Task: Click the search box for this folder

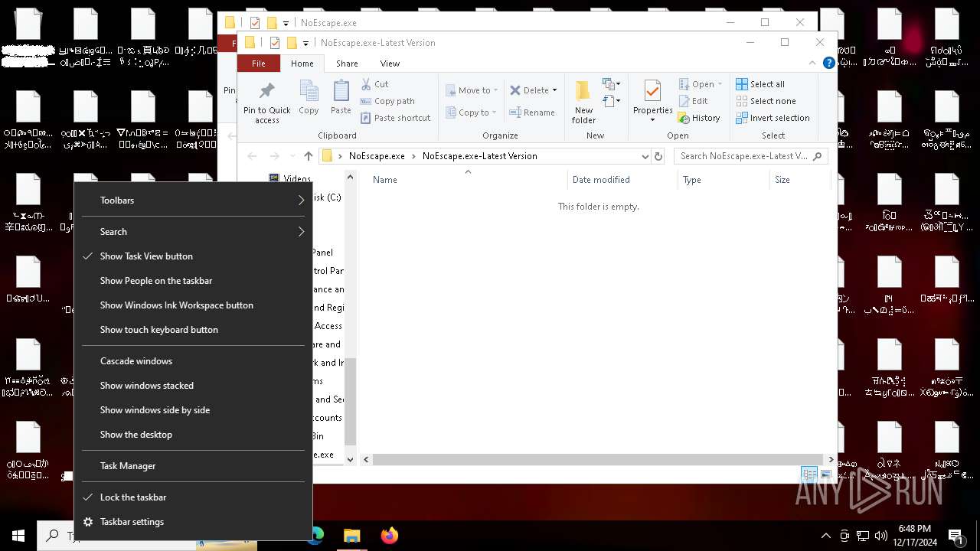Action: pos(750,156)
